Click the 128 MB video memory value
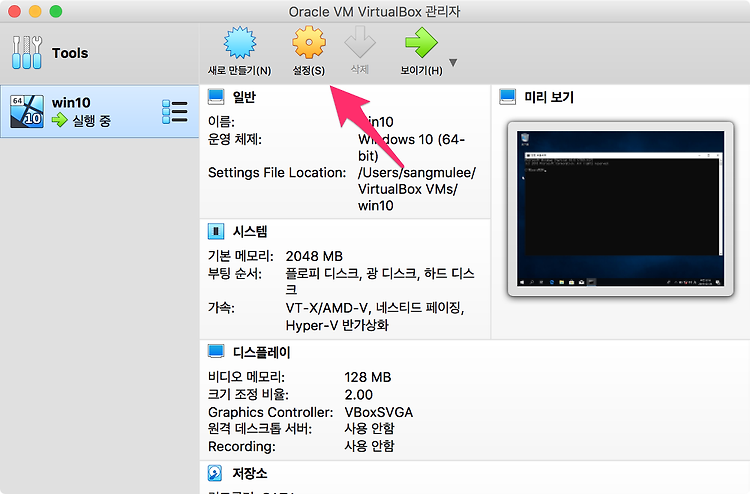This screenshot has width=750, height=494. (368, 377)
